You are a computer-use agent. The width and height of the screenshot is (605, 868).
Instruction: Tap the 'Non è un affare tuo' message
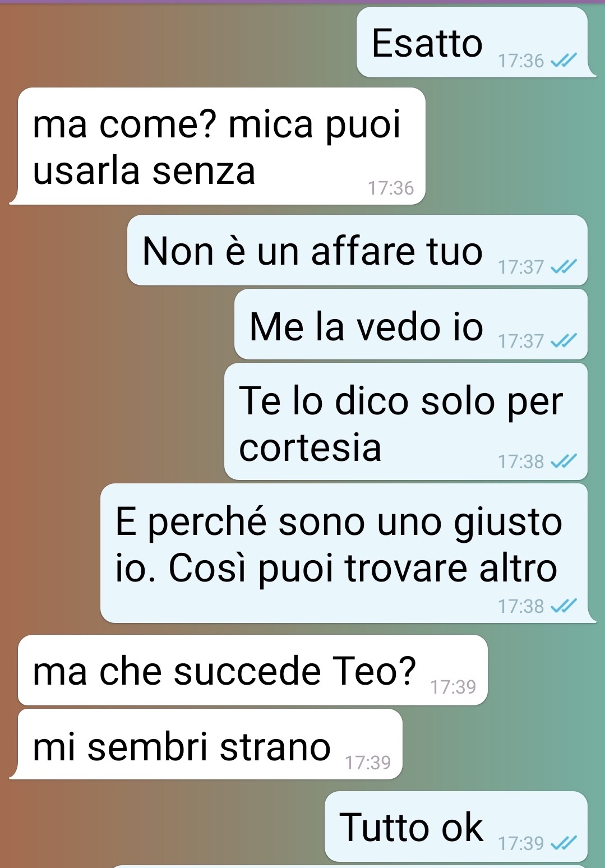click(x=357, y=250)
